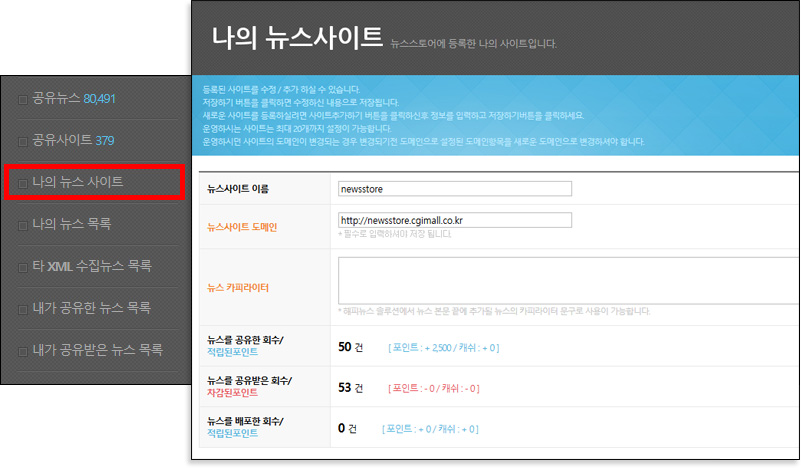
Task: Click the 필수로 입력하셔야 저장 hint text
Action: 394,234
